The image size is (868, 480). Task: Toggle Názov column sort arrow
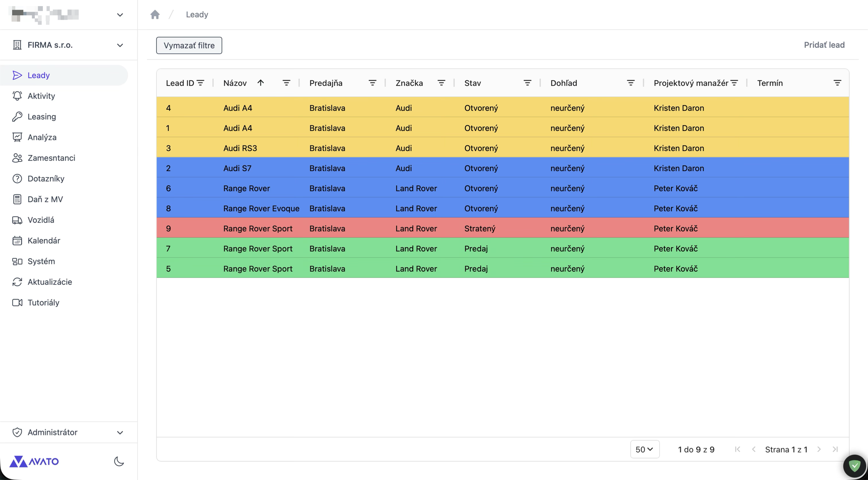pyautogui.click(x=260, y=83)
